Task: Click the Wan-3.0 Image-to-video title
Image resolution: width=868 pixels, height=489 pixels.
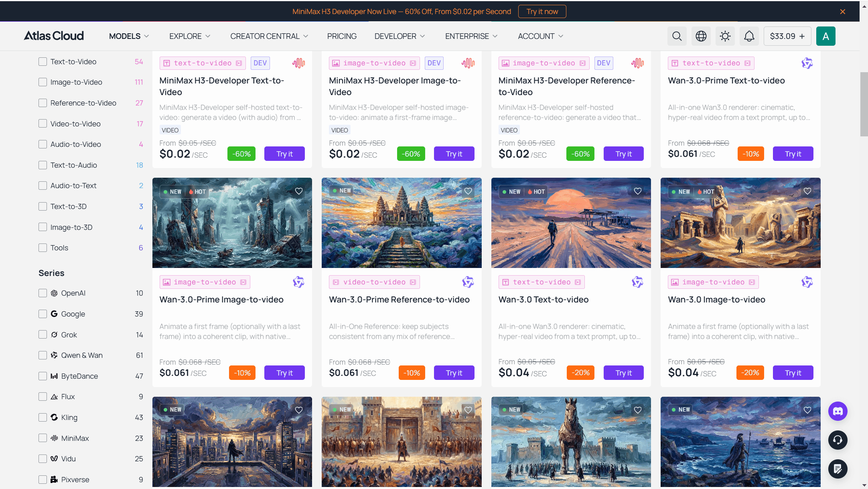Action: tap(716, 300)
